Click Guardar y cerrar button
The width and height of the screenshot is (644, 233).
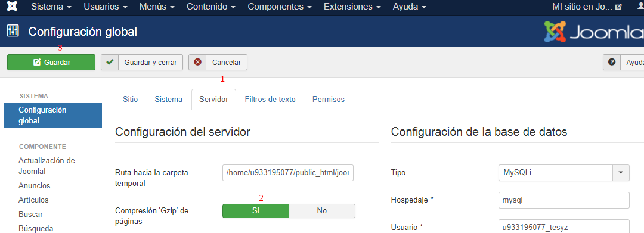[142, 63]
